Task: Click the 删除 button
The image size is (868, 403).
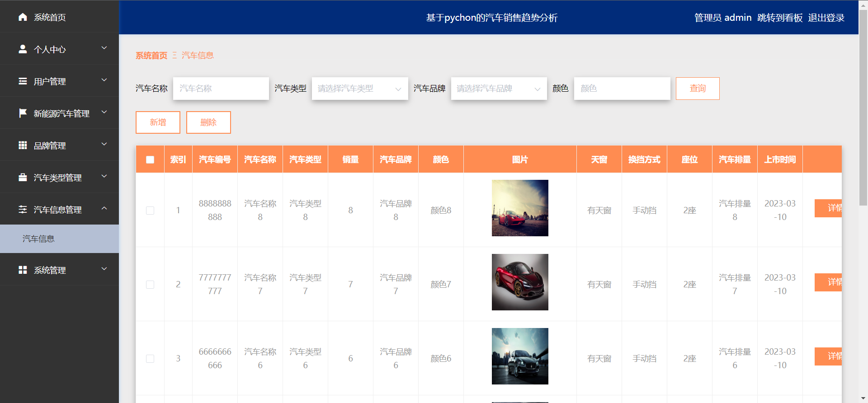Action: click(208, 122)
